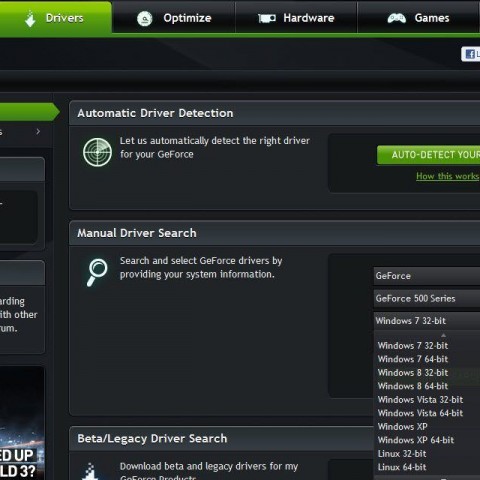Choose the plain Windows XP option
This screenshot has width=480, height=480.
tap(402, 427)
